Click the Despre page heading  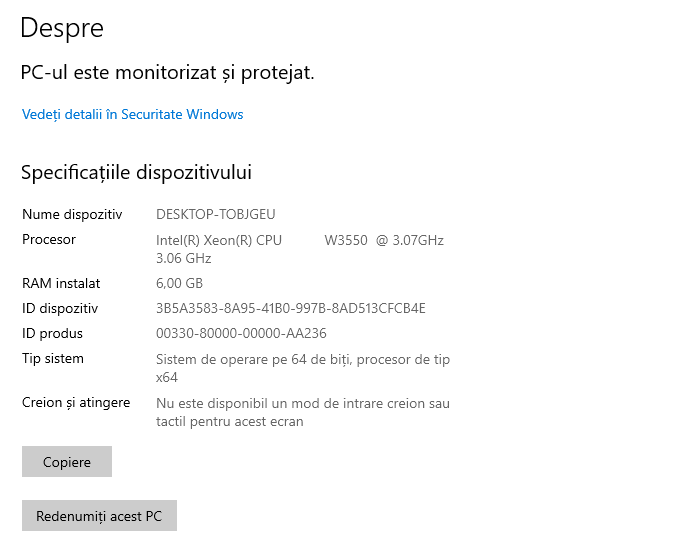pyautogui.click(x=62, y=28)
